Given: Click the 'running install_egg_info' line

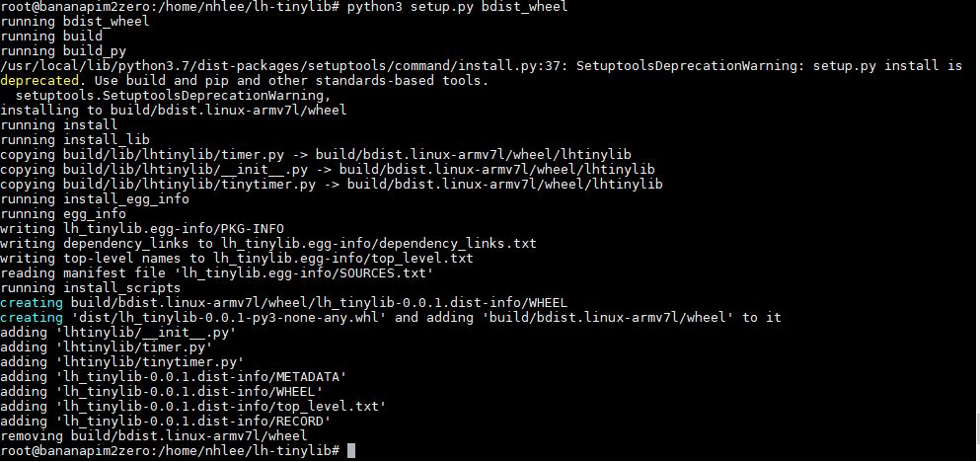Looking at the screenshot, I should (x=95, y=199).
